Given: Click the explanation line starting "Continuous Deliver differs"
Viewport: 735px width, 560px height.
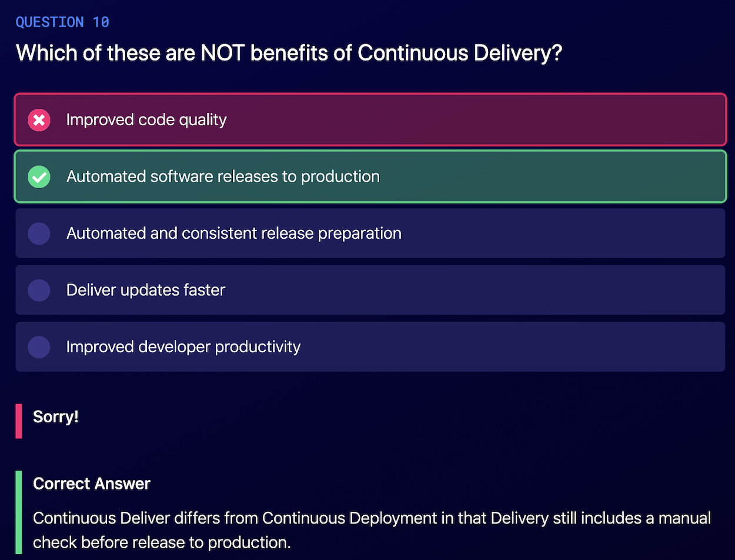Looking at the screenshot, I should point(372,518).
